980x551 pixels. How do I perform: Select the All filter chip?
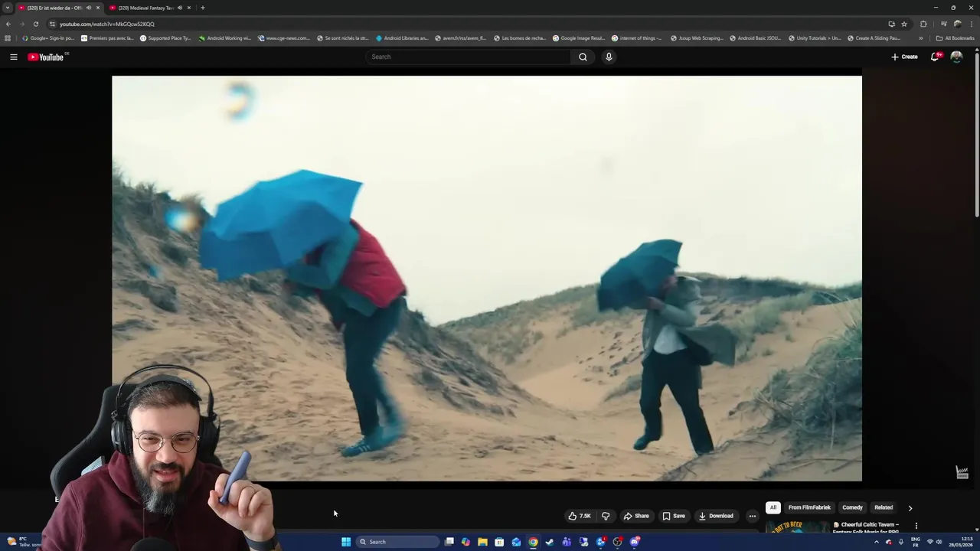coord(773,507)
